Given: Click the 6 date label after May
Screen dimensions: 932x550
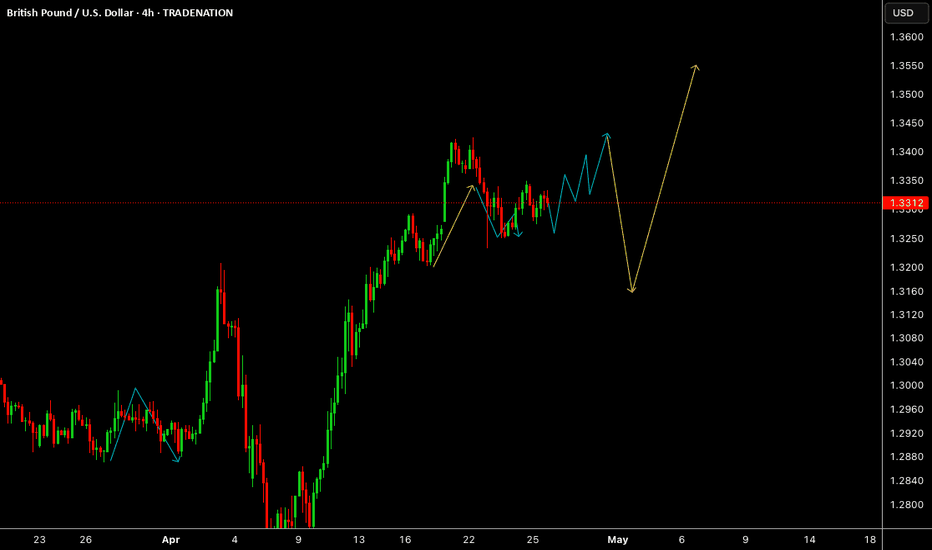Looking at the screenshot, I should 682,540.
